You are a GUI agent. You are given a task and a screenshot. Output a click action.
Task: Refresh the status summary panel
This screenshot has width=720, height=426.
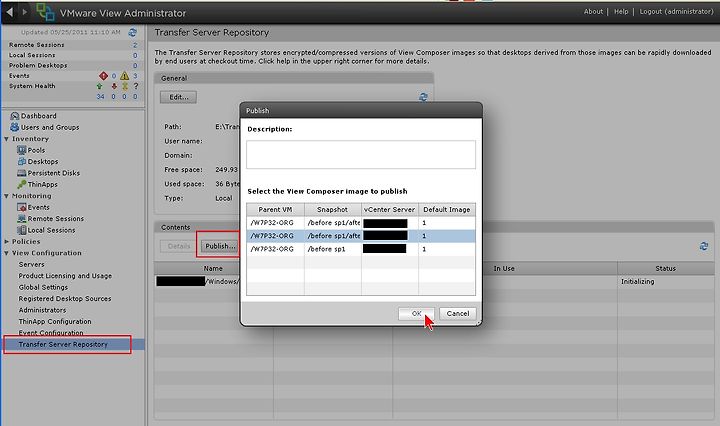pyautogui.click(x=133, y=32)
